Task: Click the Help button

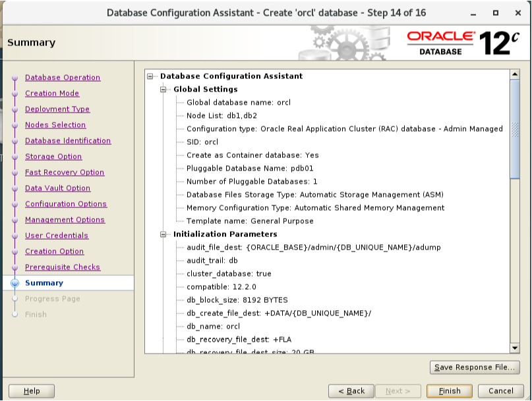Action: click(32, 391)
